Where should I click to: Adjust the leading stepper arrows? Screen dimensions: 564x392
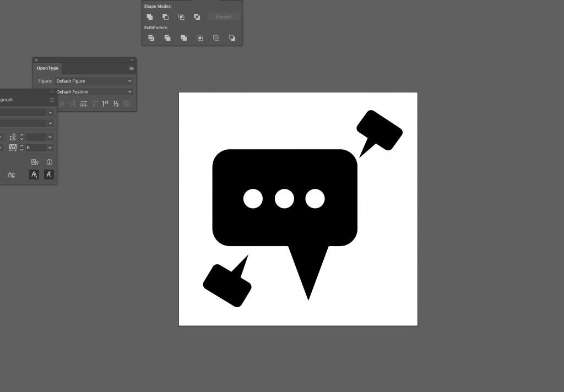pos(21,137)
